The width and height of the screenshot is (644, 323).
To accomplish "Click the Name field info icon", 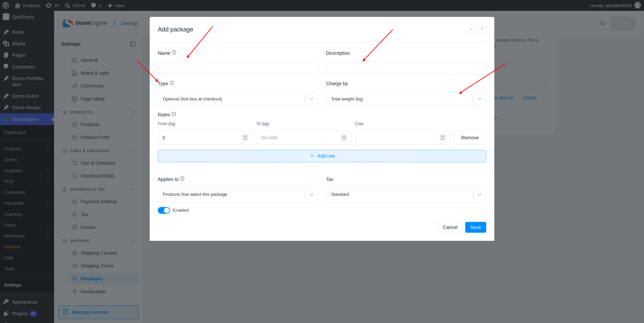I will point(174,53).
